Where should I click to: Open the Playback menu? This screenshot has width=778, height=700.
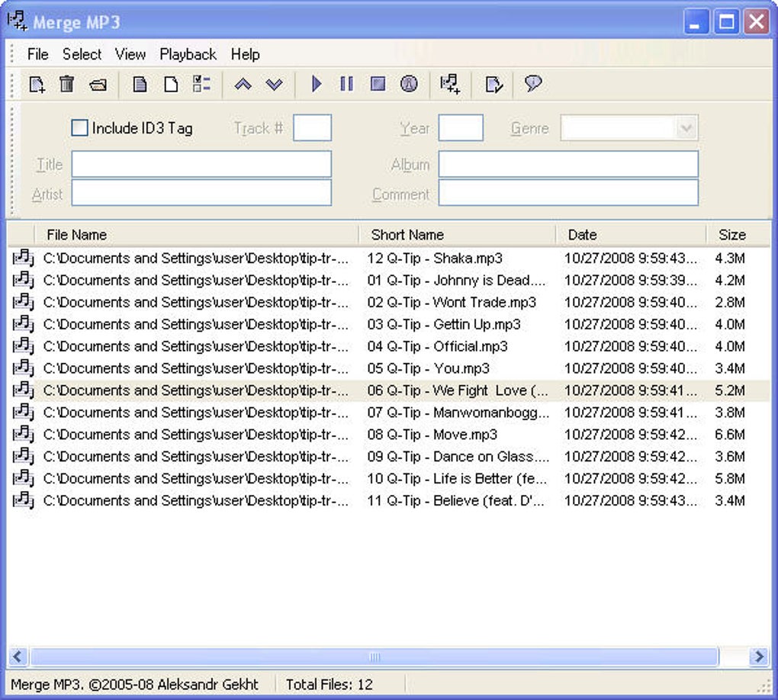click(188, 54)
